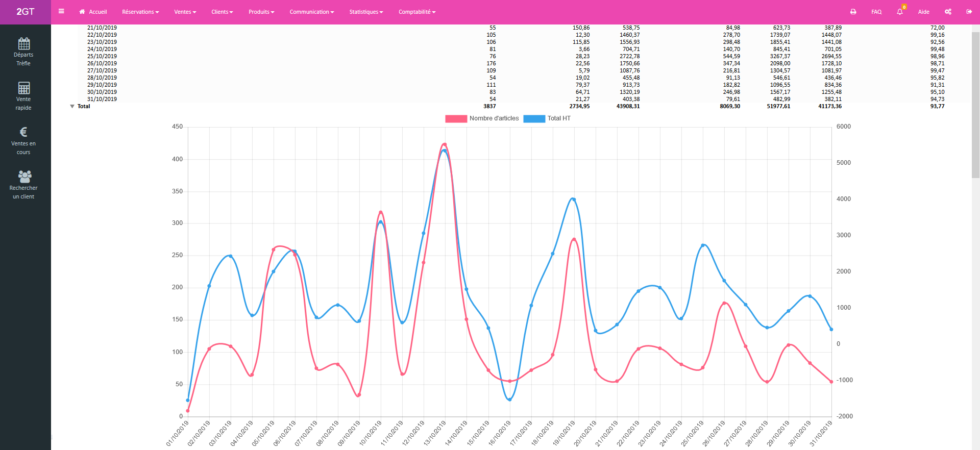The width and height of the screenshot is (980, 450).
Task: Toggle the Nombre d'articles legend swatch
Action: pos(456,118)
